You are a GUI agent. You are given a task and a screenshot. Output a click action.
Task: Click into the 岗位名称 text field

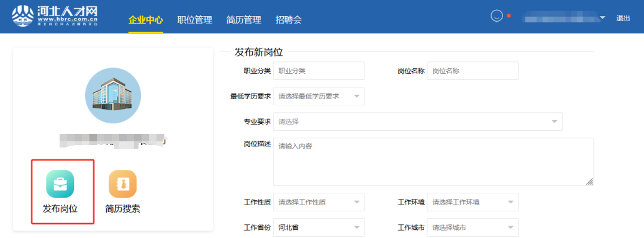click(x=473, y=71)
